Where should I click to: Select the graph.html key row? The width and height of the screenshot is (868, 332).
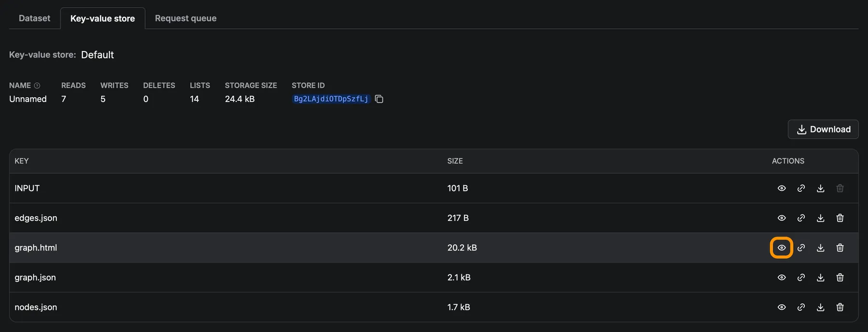pos(36,248)
